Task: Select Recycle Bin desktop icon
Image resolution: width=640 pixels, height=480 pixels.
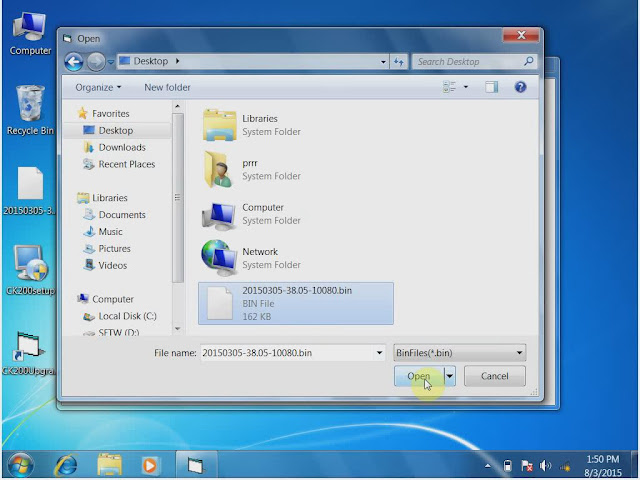Action: tap(30, 110)
